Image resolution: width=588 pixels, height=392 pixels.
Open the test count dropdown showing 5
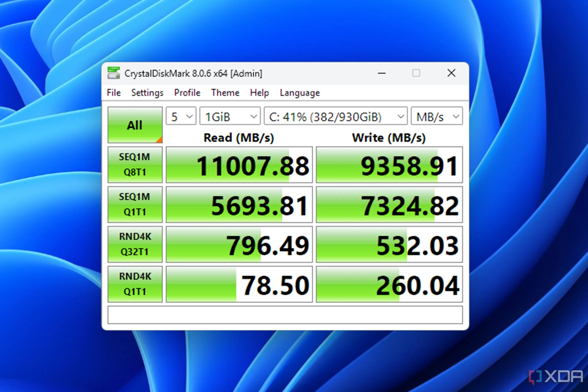181,116
